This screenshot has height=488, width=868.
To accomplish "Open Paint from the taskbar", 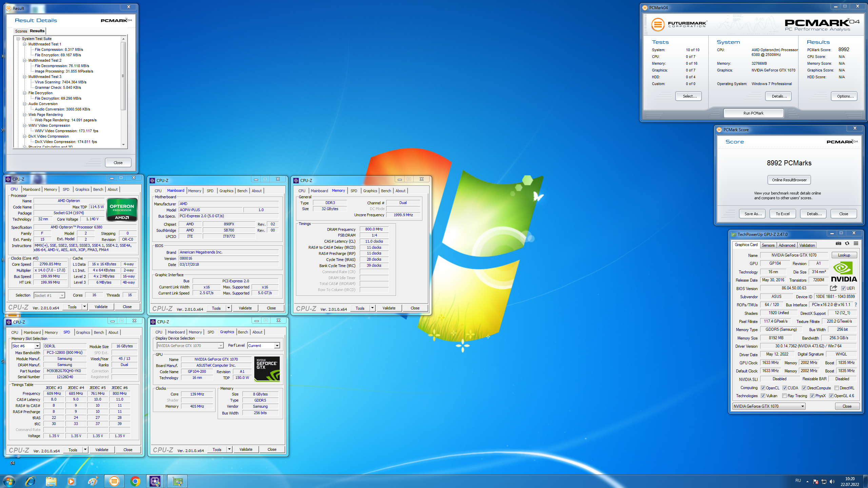I will tap(93, 481).
